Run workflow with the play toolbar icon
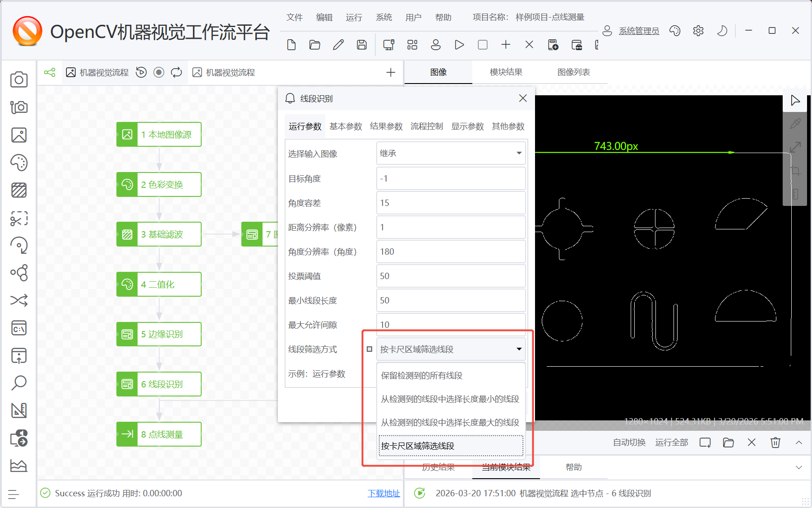This screenshot has width=812, height=508. (x=459, y=45)
